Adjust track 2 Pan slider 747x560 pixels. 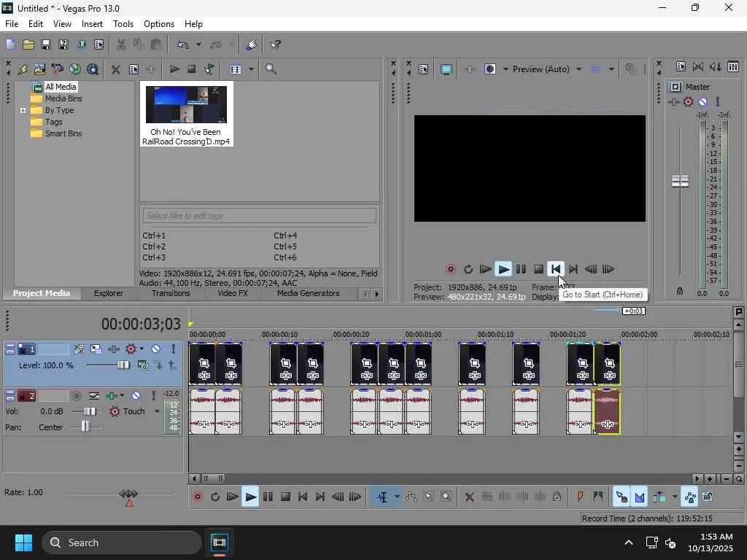(x=85, y=426)
